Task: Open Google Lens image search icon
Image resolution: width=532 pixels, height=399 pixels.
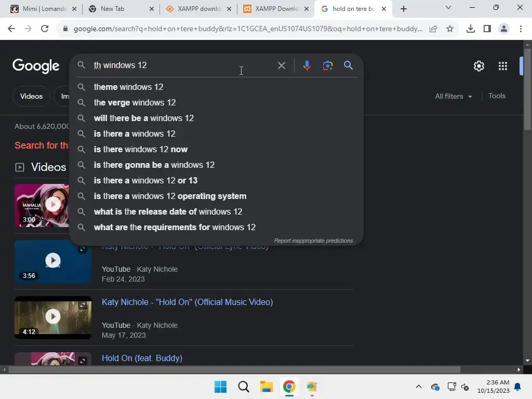Action: pyautogui.click(x=327, y=65)
